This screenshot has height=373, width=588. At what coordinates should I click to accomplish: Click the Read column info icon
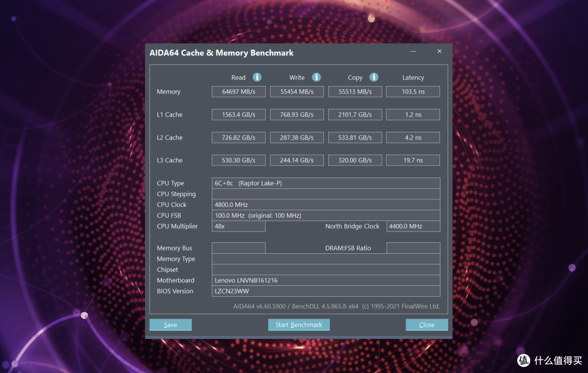(257, 77)
